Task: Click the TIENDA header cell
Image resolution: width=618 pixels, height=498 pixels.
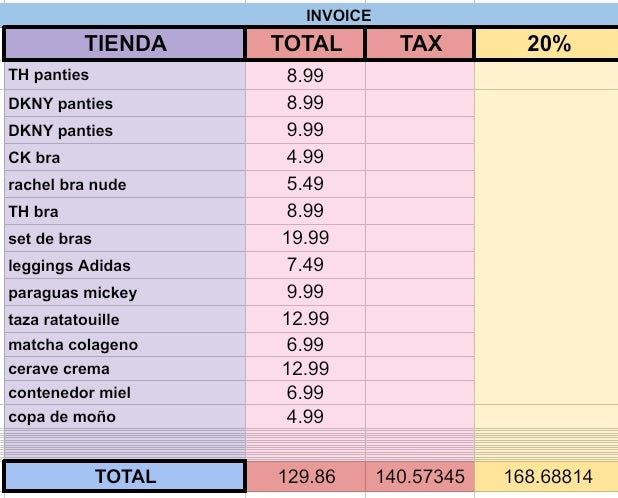Action: (125, 44)
